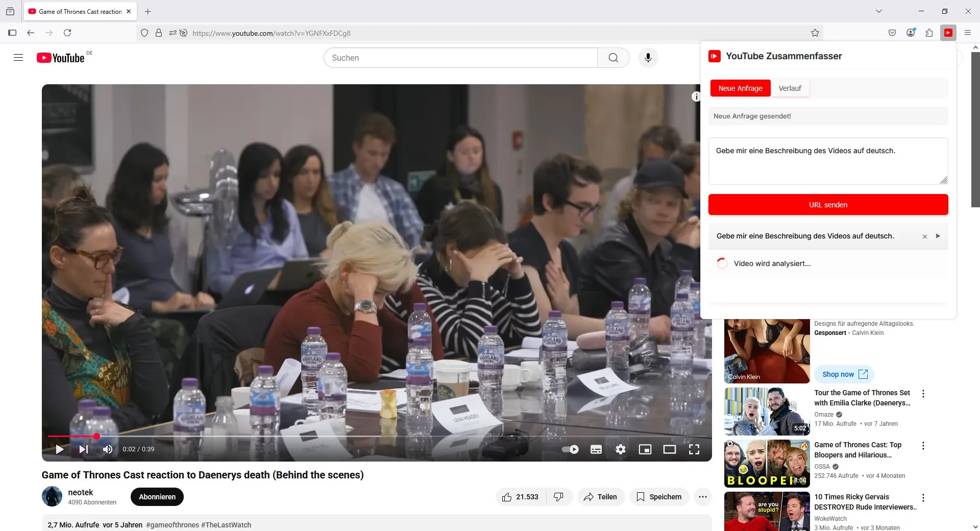Open options for Tour the Game of Thrones Set
Screen dimensions: 980x531
pyautogui.click(x=923, y=394)
